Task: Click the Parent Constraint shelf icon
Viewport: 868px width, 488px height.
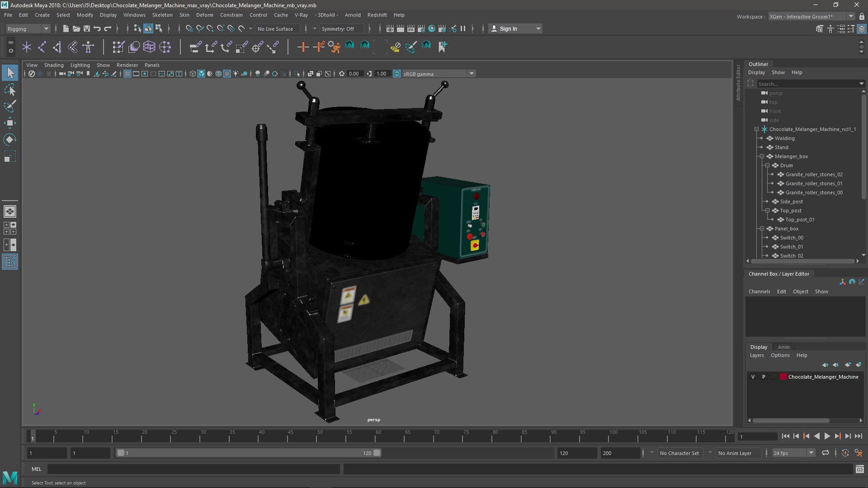Action: (x=195, y=47)
